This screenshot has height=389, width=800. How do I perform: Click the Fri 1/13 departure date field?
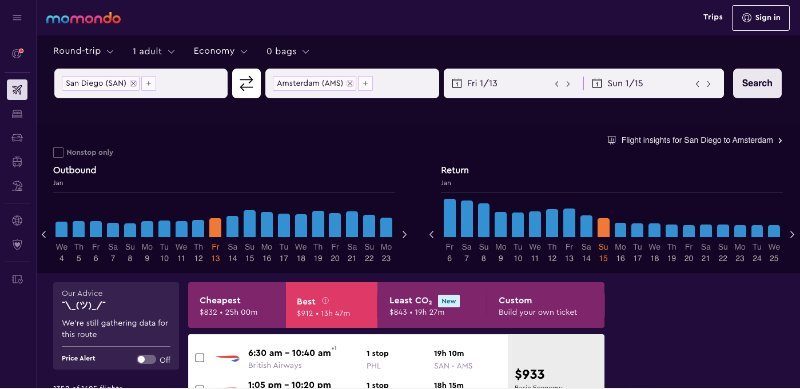pos(513,83)
